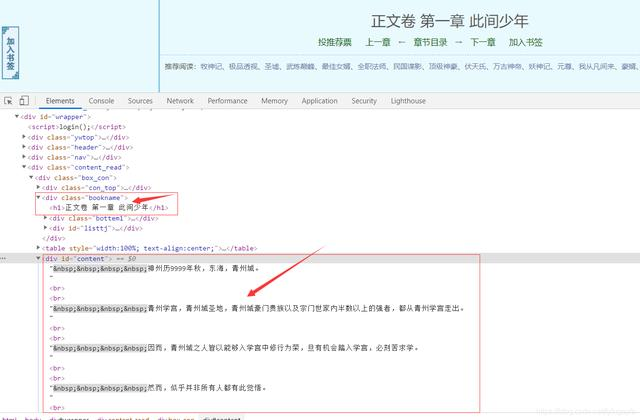The image size is (640, 420).
Task: Click div#wrapper in the breadcrumb bar
Action: 69,418
